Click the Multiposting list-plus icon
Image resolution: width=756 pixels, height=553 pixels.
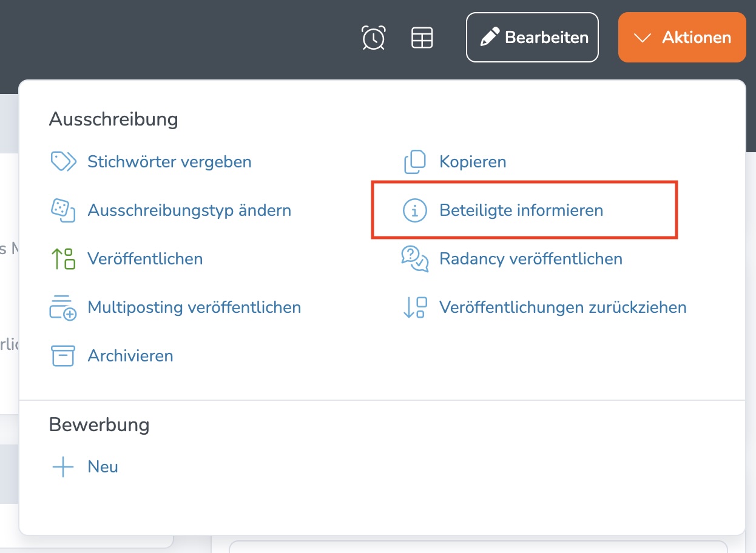(x=62, y=307)
